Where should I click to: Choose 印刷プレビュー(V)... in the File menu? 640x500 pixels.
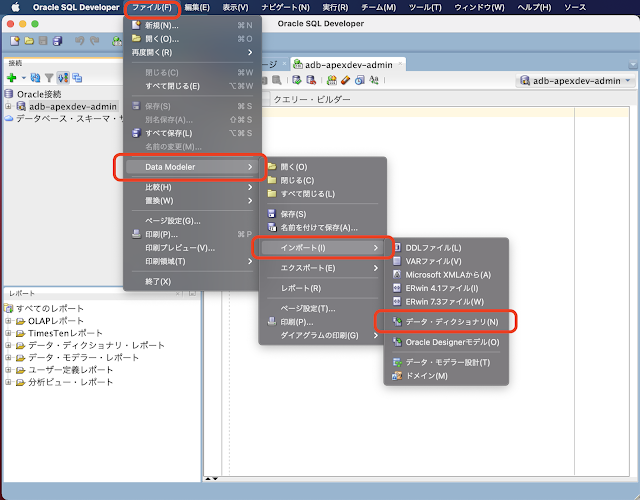pyautogui.click(x=192, y=248)
